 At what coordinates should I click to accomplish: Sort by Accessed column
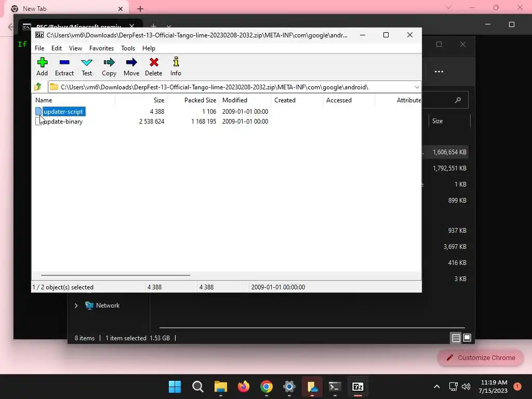click(x=349, y=100)
